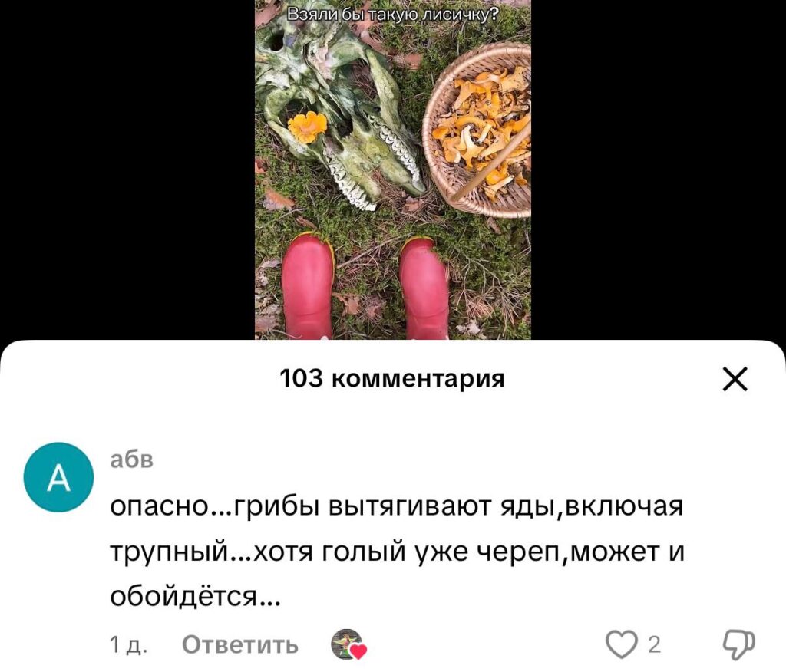This screenshot has height=672, width=786.
Task: Dislike the comment with the thumbs-down icon
Action: click(x=739, y=645)
